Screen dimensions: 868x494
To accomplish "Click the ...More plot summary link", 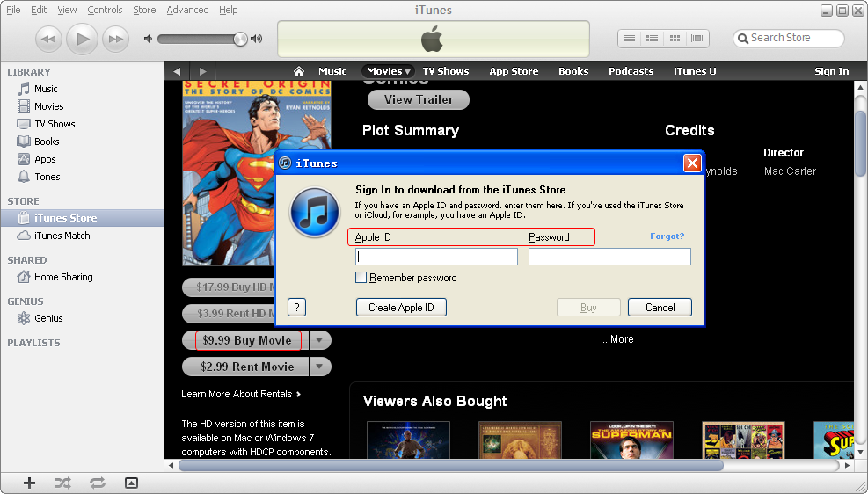I will click(x=617, y=339).
